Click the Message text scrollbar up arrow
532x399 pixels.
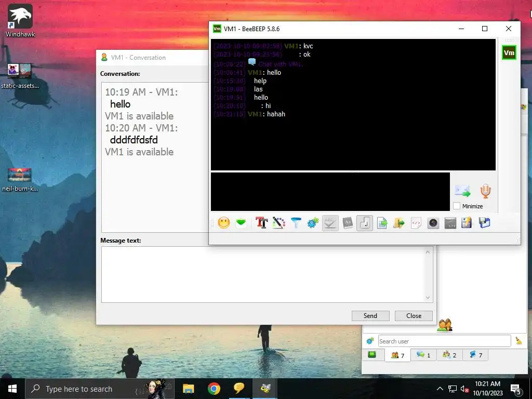pyautogui.click(x=428, y=252)
